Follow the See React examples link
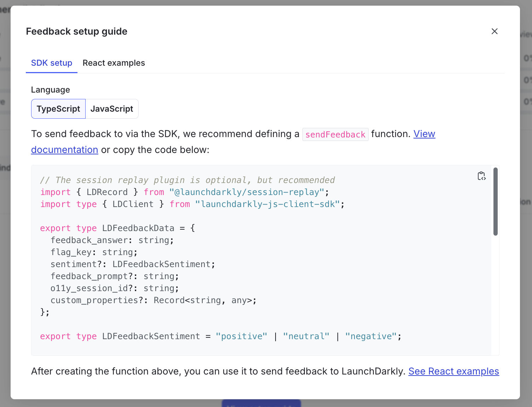 (454, 371)
